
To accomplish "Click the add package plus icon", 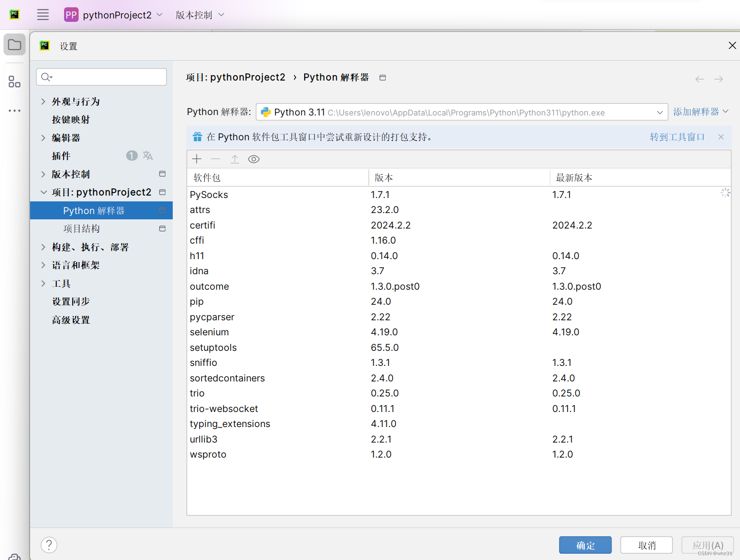I will point(197,159).
